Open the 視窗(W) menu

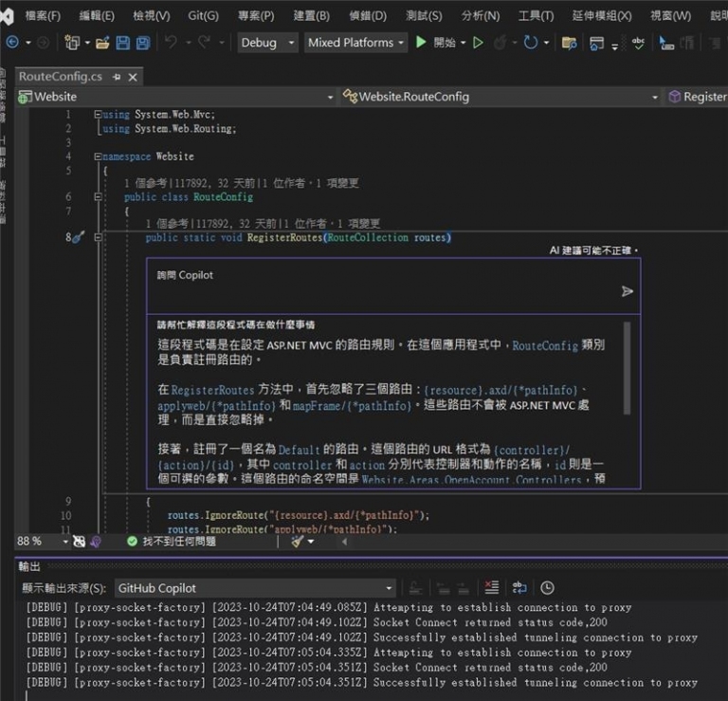point(670,16)
